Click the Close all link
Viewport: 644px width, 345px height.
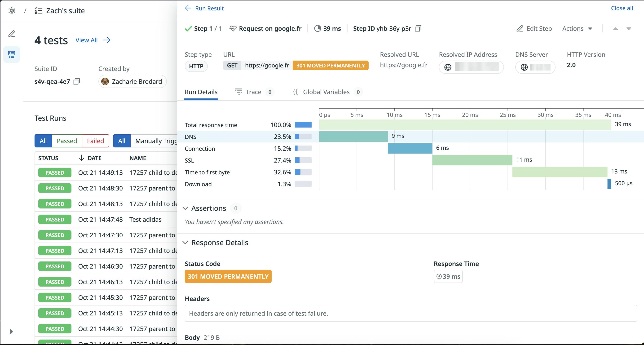click(x=622, y=8)
